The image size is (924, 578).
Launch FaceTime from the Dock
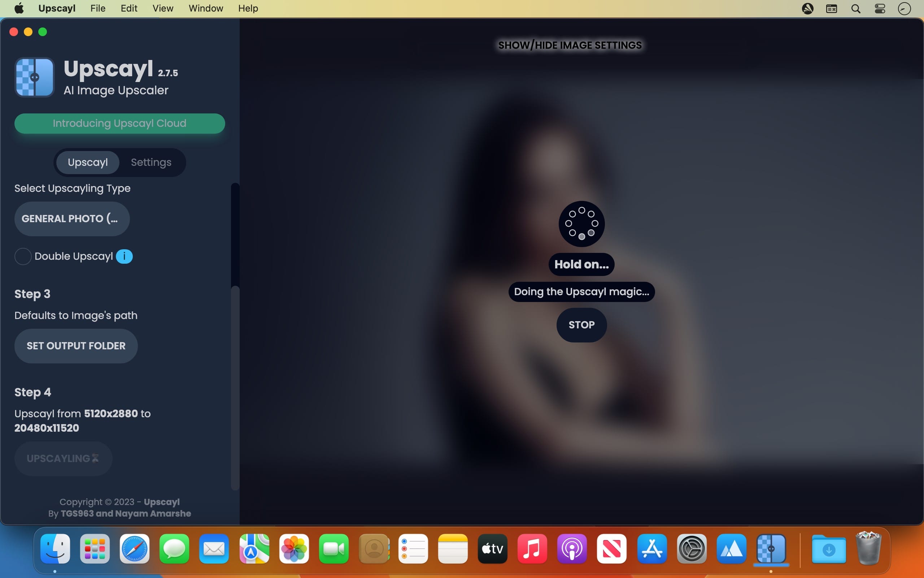tap(334, 549)
